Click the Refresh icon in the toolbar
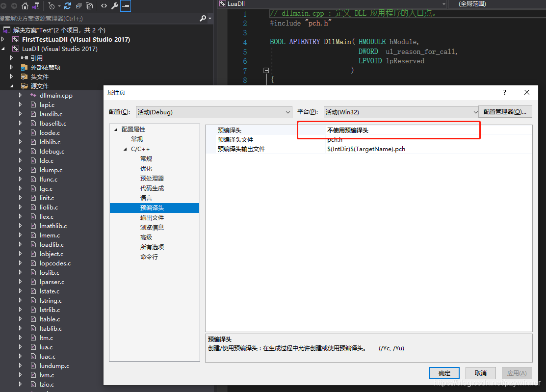 tap(68, 6)
